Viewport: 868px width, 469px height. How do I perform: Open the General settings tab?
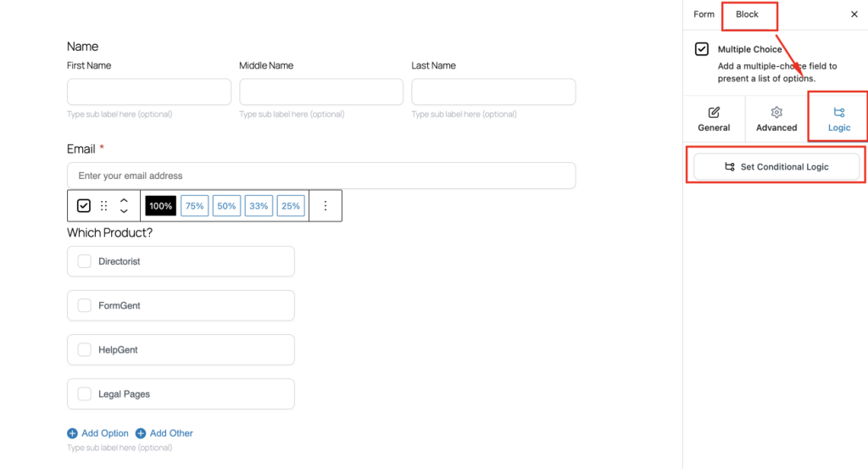[714, 119]
